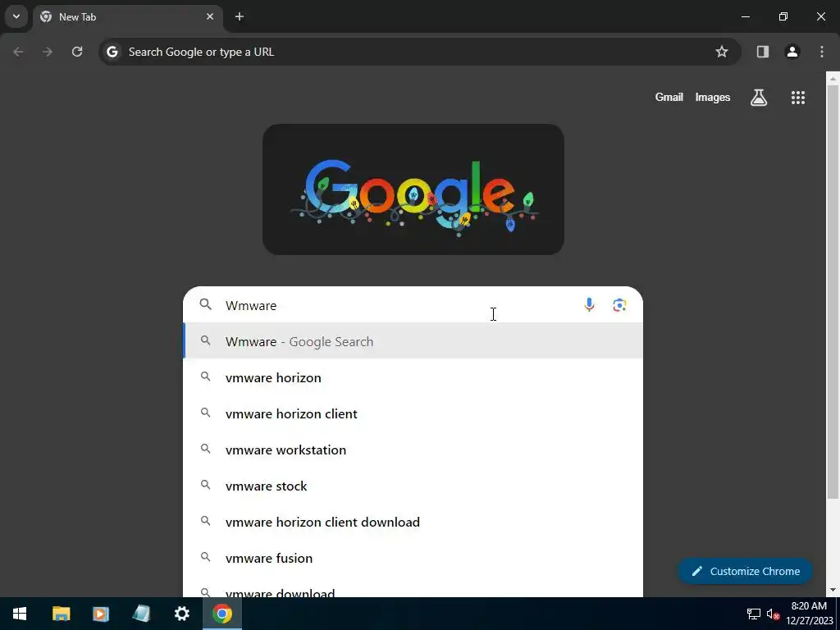Choose the 'vmware workstation' suggestion
Screen dimensions: 840x630
click(x=413, y=450)
